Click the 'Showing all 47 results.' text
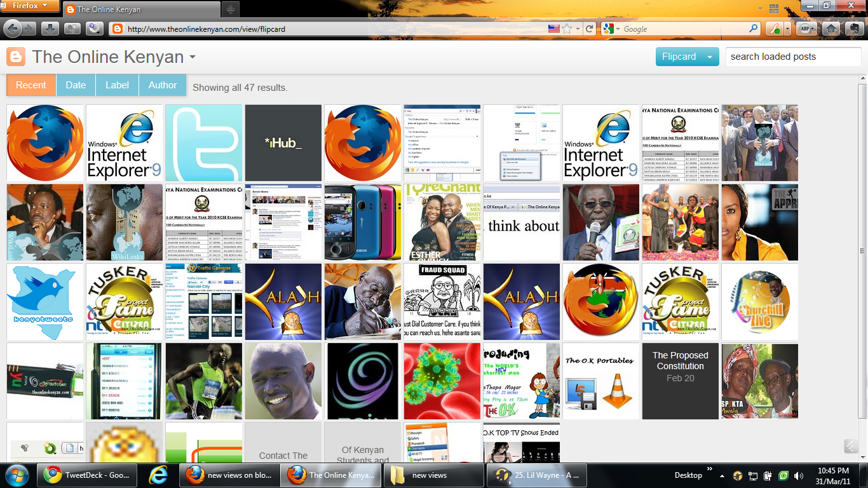This screenshot has height=488, width=868. (240, 88)
